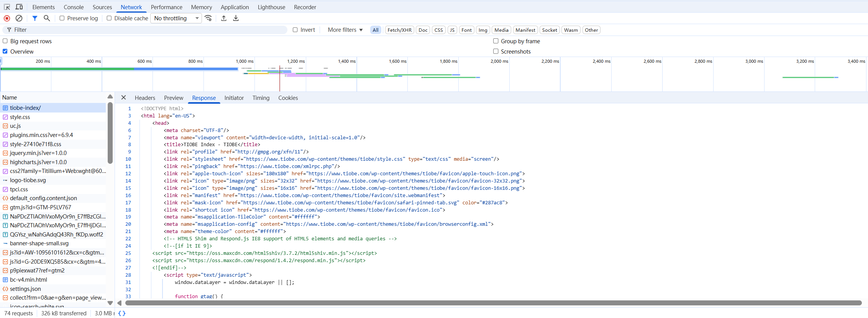This screenshot has height=318, width=868.
Task: Filter requests by Font type
Action: coord(466,30)
